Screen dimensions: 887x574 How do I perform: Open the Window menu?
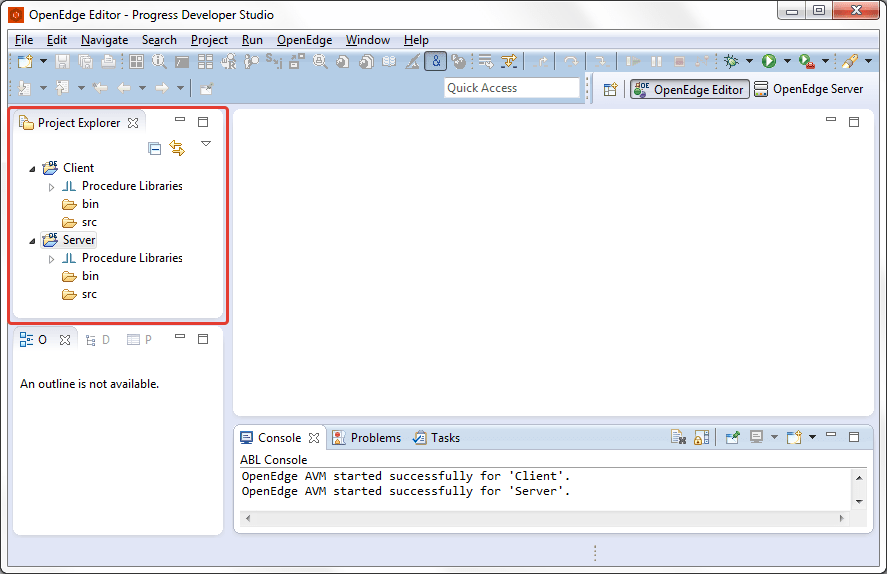point(368,40)
